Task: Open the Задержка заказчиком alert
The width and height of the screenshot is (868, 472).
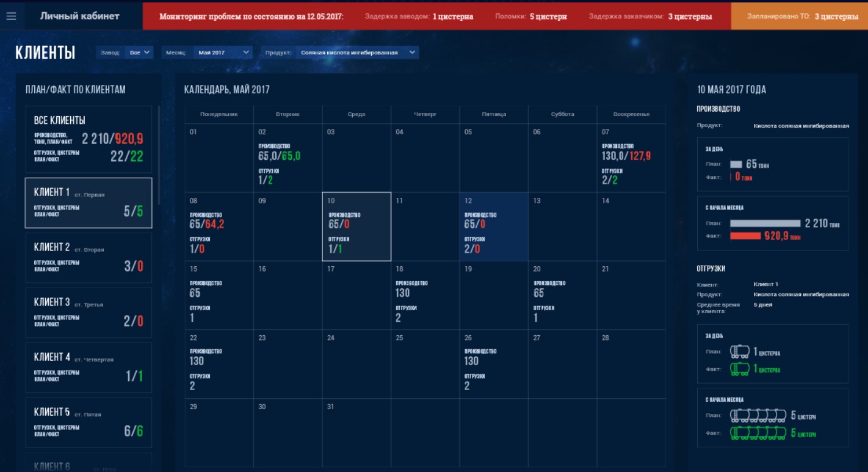Action: tap(650, 16)
